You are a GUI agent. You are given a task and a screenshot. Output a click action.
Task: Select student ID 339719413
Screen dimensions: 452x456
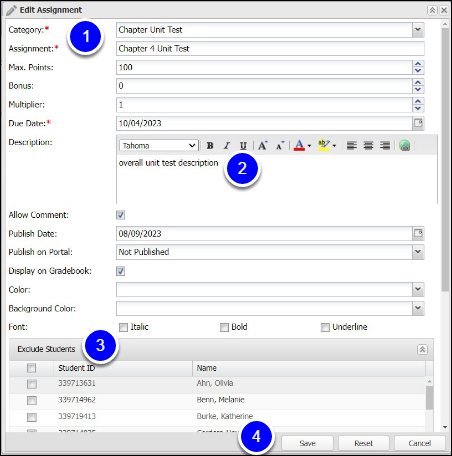(x=77, y=416)
